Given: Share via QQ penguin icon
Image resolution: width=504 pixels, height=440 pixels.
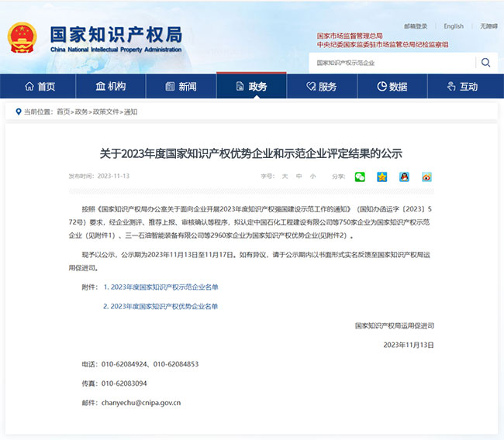Looking at the screenshot, I should pyautogui.click(x=404, y=177).
